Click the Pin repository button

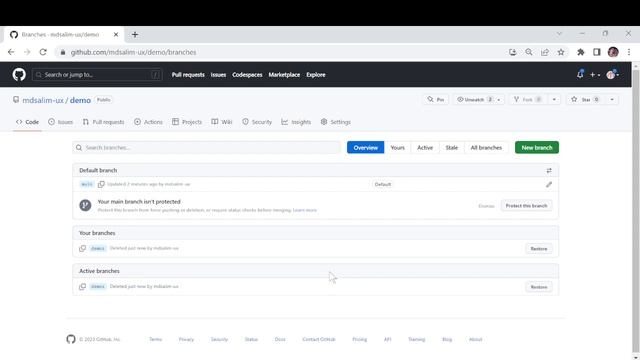(436, 100)
